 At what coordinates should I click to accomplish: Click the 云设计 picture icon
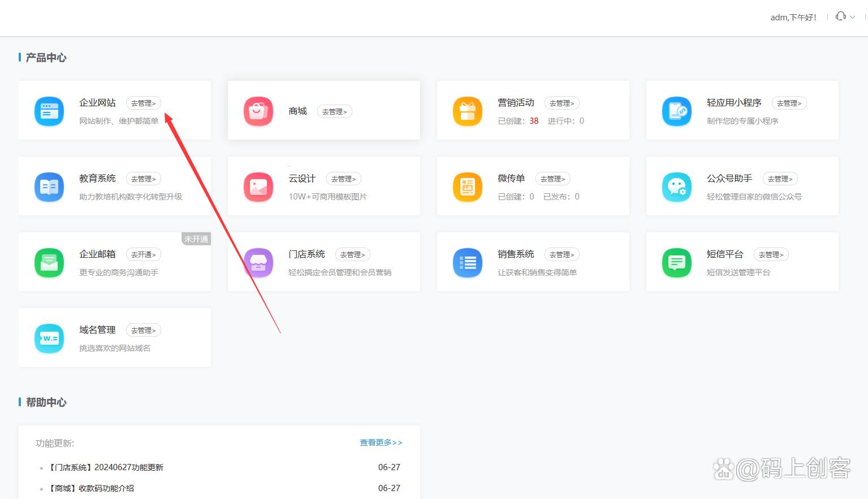click(x=258, y=187)
